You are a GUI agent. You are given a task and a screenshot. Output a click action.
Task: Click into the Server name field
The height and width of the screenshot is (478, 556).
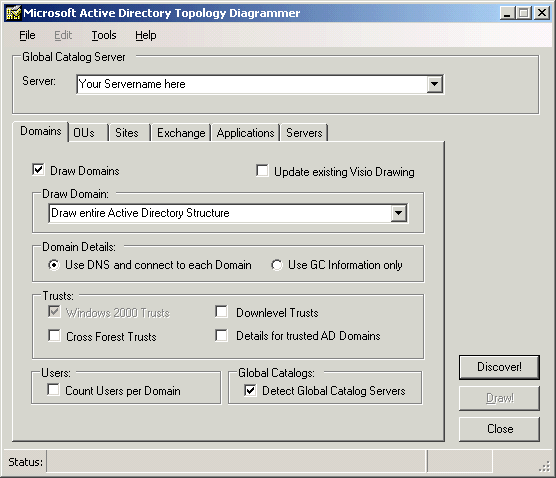click(252, 84)
